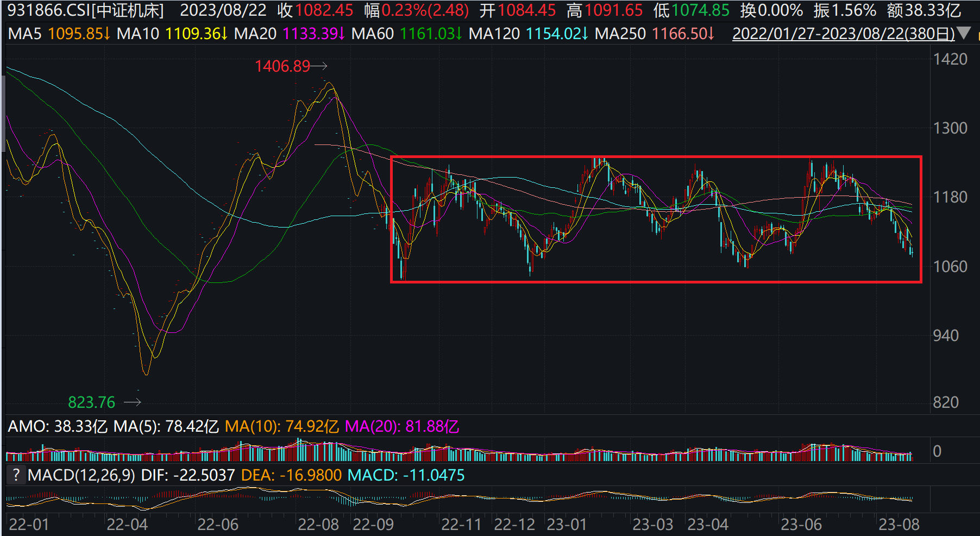Viewport: 980px width, 536px height.
Task: Click the 22-09 time axis label
Action: click(x=373, y=525)
